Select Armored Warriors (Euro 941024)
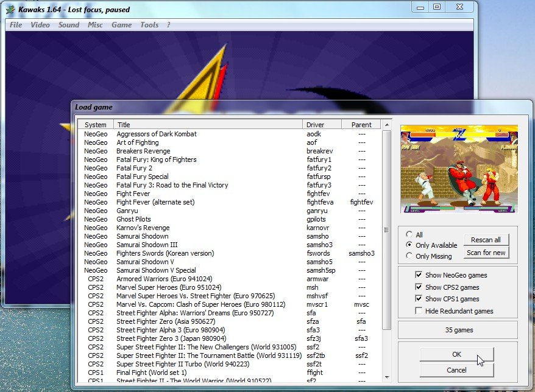This screenshot has height=392, width=535. [229, 279]
